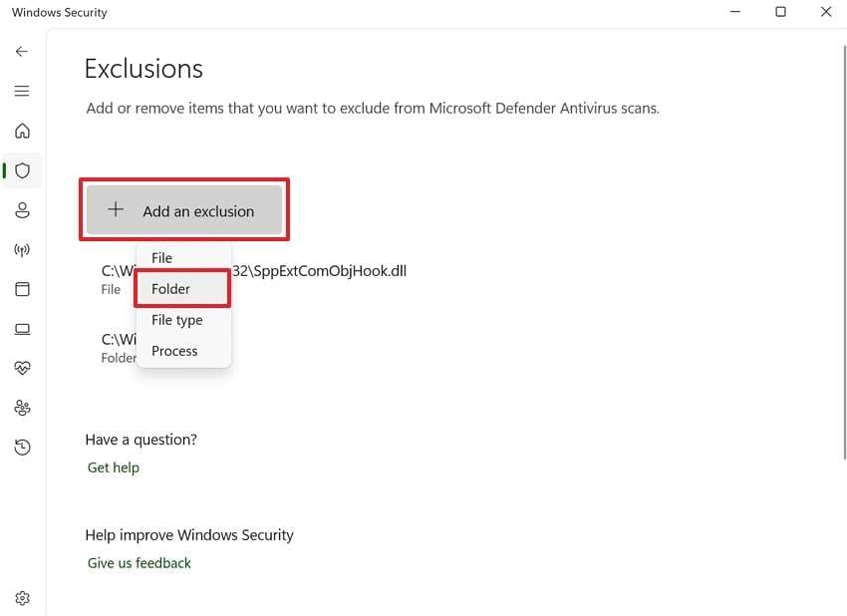Choose File from the exclusion menu
This screenshot has height=616, width=847.
point(183,258)
